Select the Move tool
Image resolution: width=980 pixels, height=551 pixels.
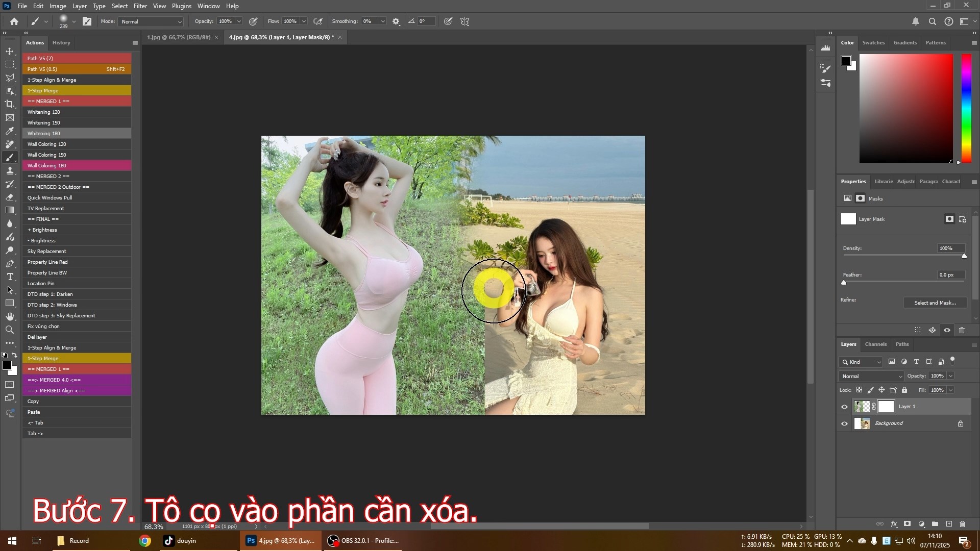pyautogui.click(x=10, y=52)
